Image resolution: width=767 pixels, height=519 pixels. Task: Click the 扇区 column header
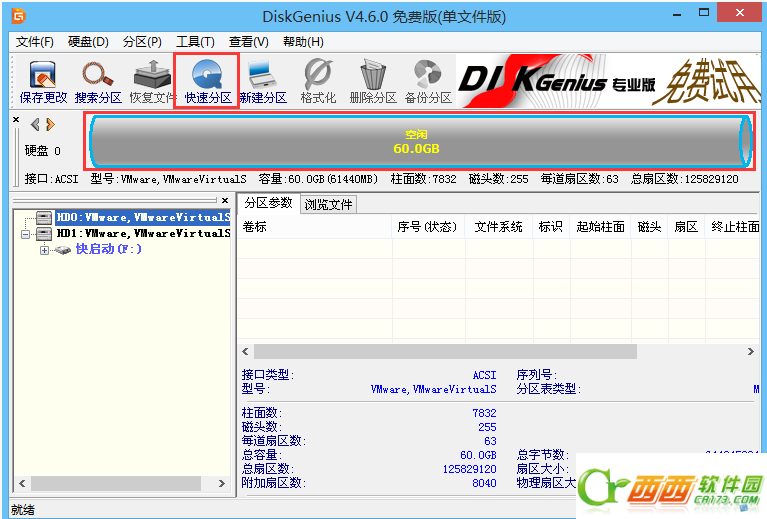click(x=686, y=227)
